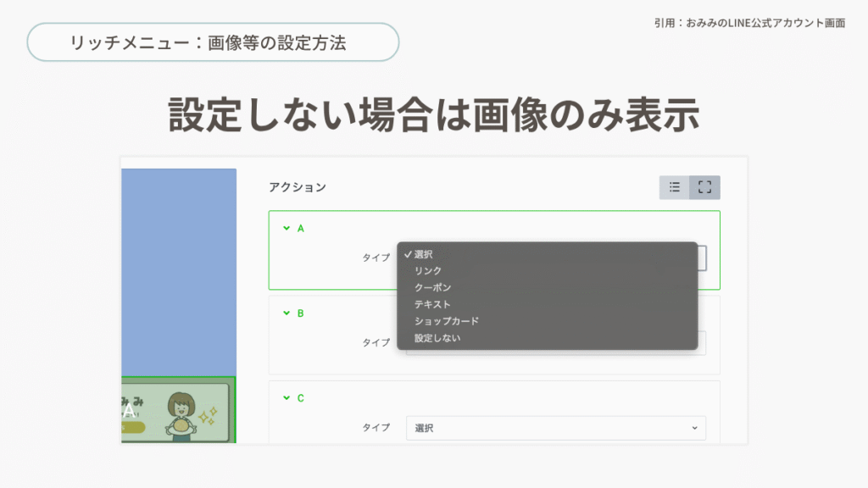Collapse section A with its green chevron
The height and width of the screenshot is (488, 868).
tap(286, 228)
